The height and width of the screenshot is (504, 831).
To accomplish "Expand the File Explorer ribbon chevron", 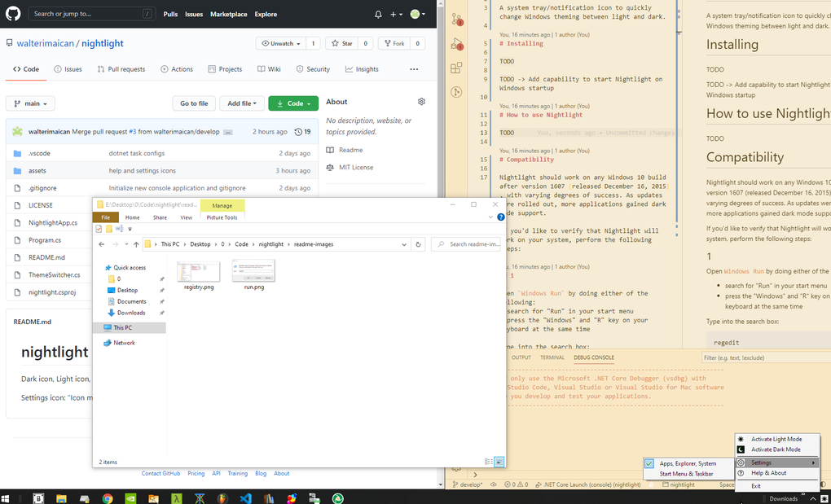I will coord(490,217).
